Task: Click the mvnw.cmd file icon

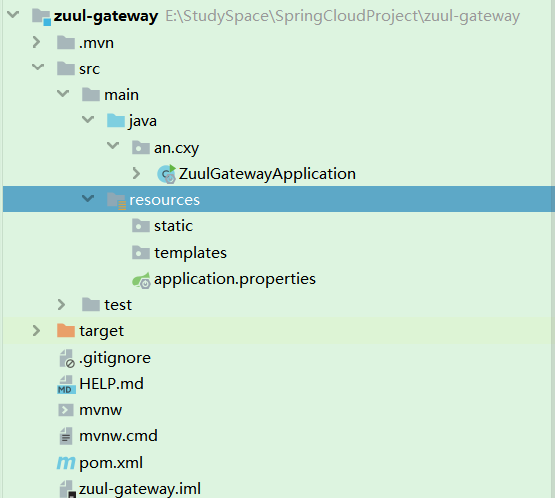Action: [66, 436]
